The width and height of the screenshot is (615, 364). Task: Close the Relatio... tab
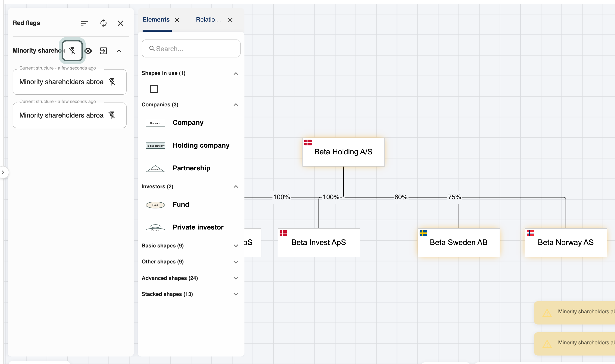tap(230, 20)
